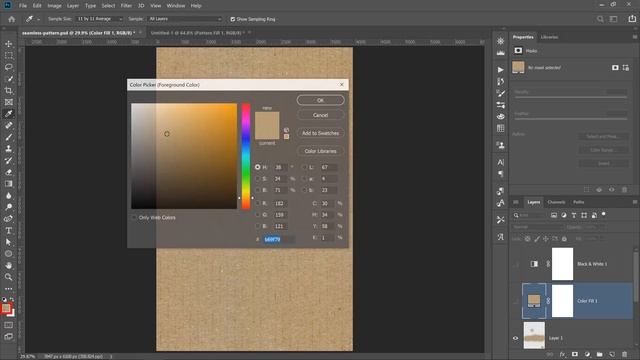This screenshot has height=360, width=640.
Task: Click the new group folder icon
Action: tap(600, 355)
